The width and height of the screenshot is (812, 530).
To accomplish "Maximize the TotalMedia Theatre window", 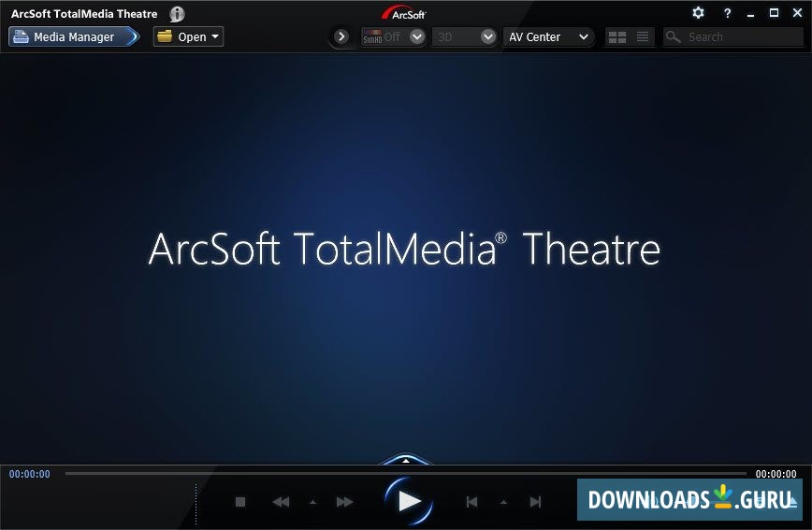I will pyautogui.click(x=774, y=13).
